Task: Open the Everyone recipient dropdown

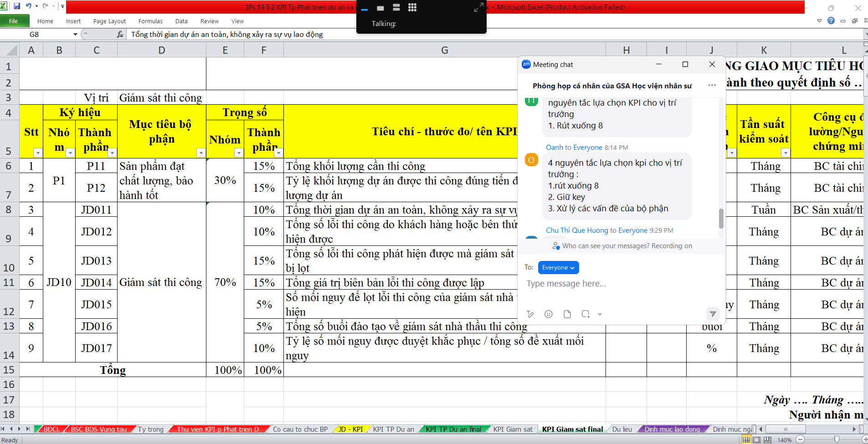Action: [x=558, y=268]
